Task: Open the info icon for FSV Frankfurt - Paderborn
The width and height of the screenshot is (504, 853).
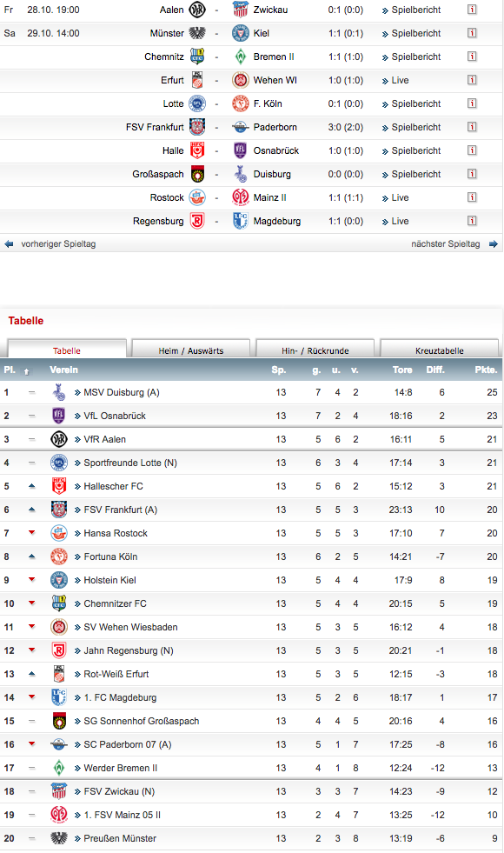Action: coord(472,127)
